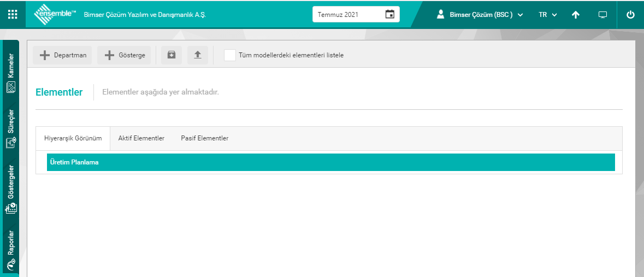Enable Tüm modellerdeki elementleri listele checkbox
Image resolution: width=644 pixels, height=277 pixels.
point(230,55)
